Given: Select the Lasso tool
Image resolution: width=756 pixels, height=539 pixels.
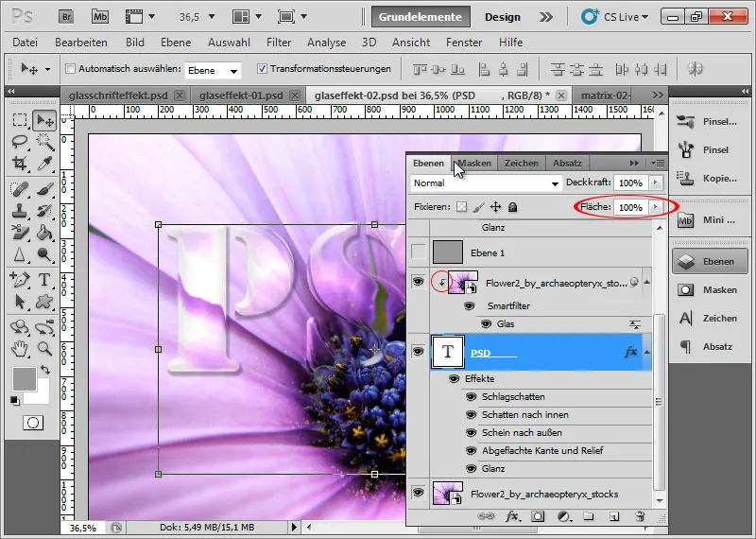Looking at the screenshot, I should click(19, 142).
